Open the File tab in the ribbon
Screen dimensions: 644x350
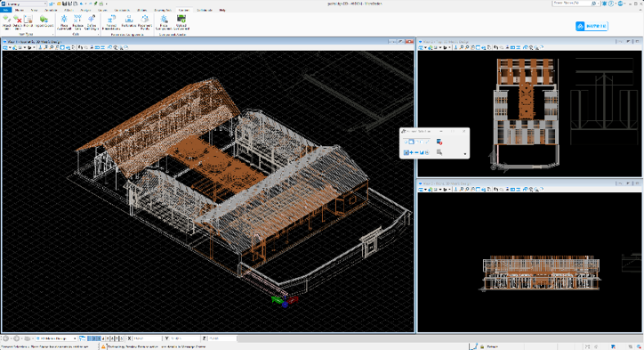pyautogui.click(x=5, y=10)
